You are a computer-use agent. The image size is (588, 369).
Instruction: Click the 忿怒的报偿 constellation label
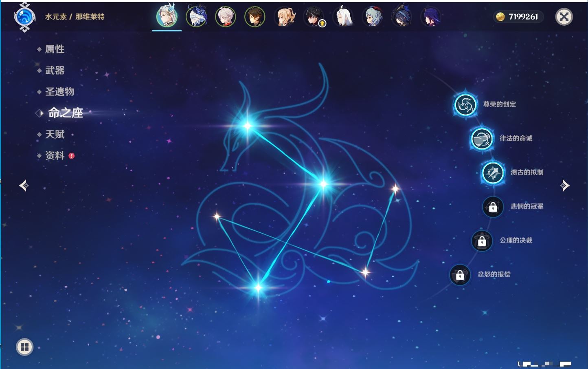[494, 274]
